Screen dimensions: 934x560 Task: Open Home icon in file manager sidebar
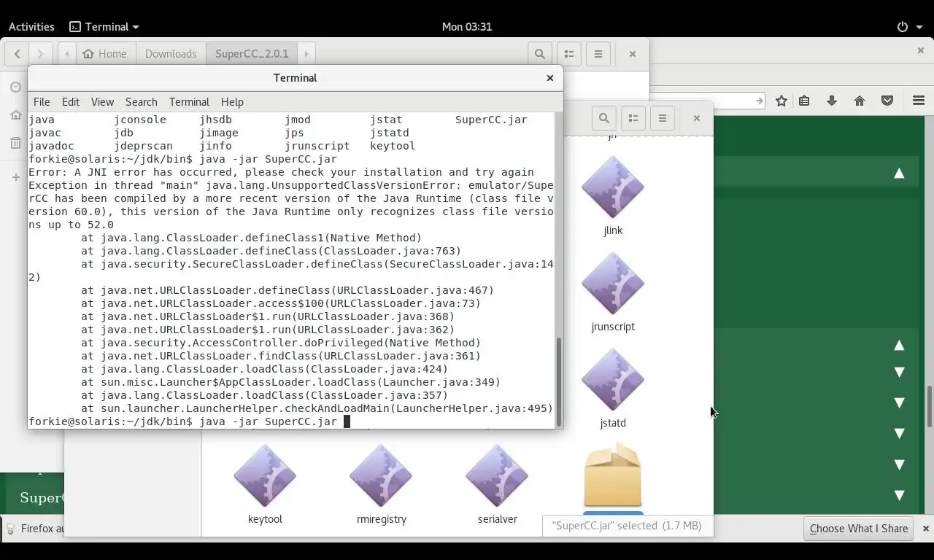point(15,115)
